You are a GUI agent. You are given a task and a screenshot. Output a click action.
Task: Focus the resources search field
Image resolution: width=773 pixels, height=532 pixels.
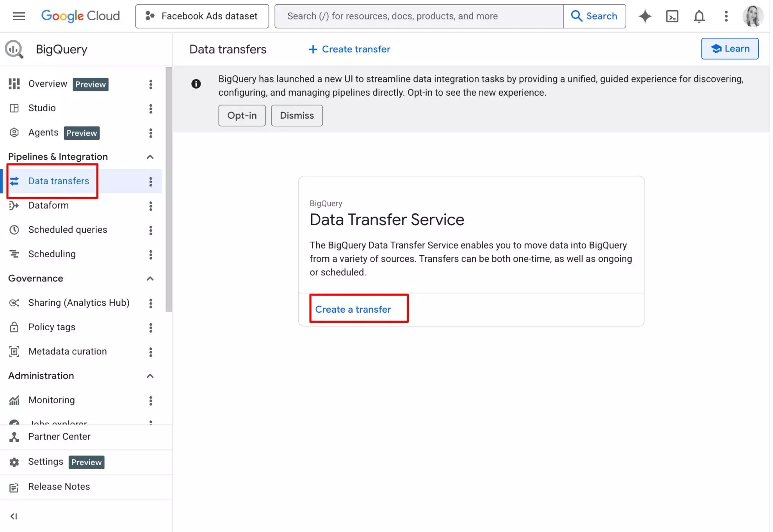coord(419,16)
